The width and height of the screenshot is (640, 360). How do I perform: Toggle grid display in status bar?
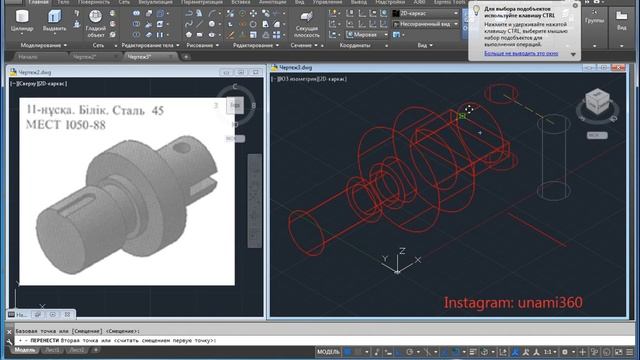coord(347,352)
